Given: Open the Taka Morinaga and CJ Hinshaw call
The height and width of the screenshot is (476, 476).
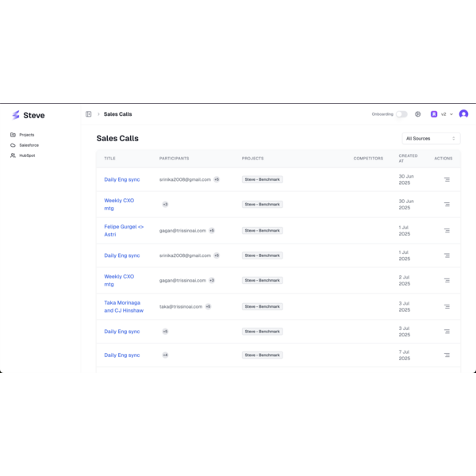Looking at the screenshot, I should pyautogui.click(x=123, y=306).
